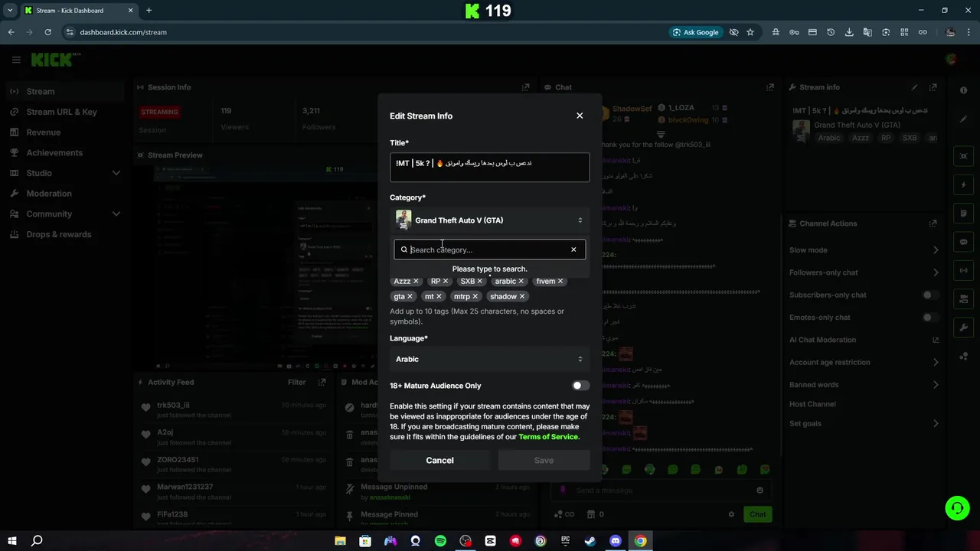Close the Edit Stream Info dialog

(580, 116)
